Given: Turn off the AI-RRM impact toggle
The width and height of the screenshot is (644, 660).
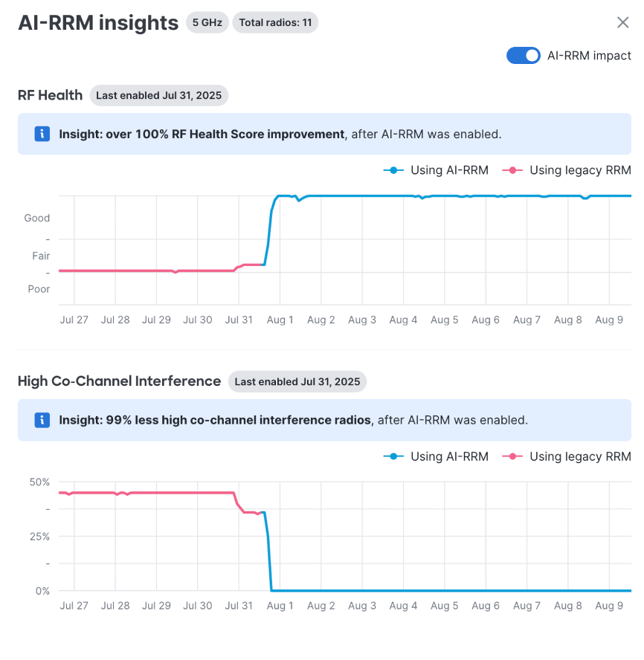Looking at the screenshot, I should point(523,55).
